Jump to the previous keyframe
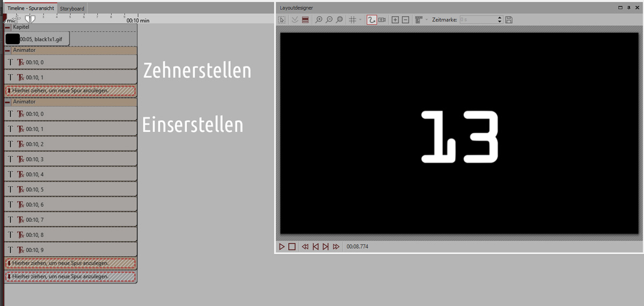This screenshot has height=306, width=644. point(316,247)
